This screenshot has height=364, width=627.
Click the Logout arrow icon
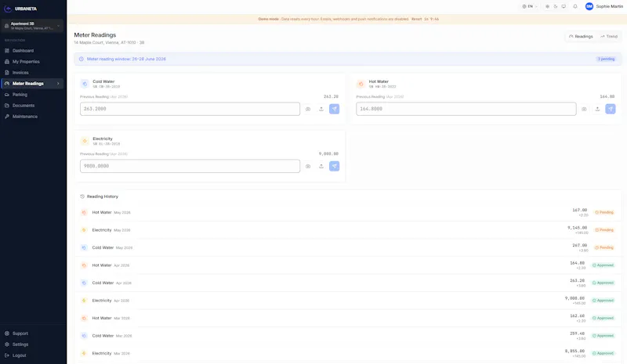tap(7, 355)
